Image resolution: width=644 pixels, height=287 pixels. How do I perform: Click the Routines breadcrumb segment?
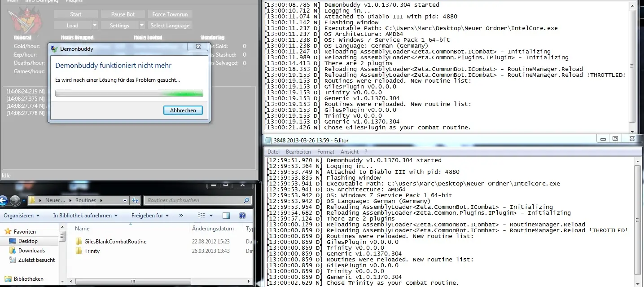86,200
